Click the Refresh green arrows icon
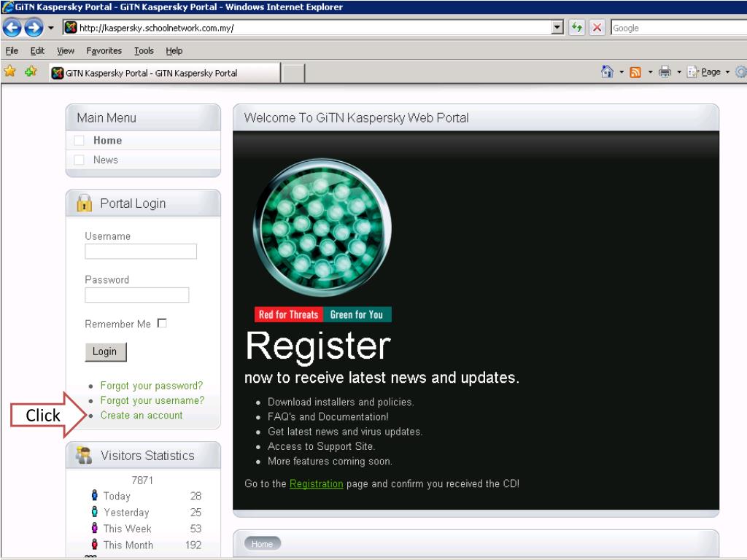Viewport: 747px width, 560px height. 577,28
